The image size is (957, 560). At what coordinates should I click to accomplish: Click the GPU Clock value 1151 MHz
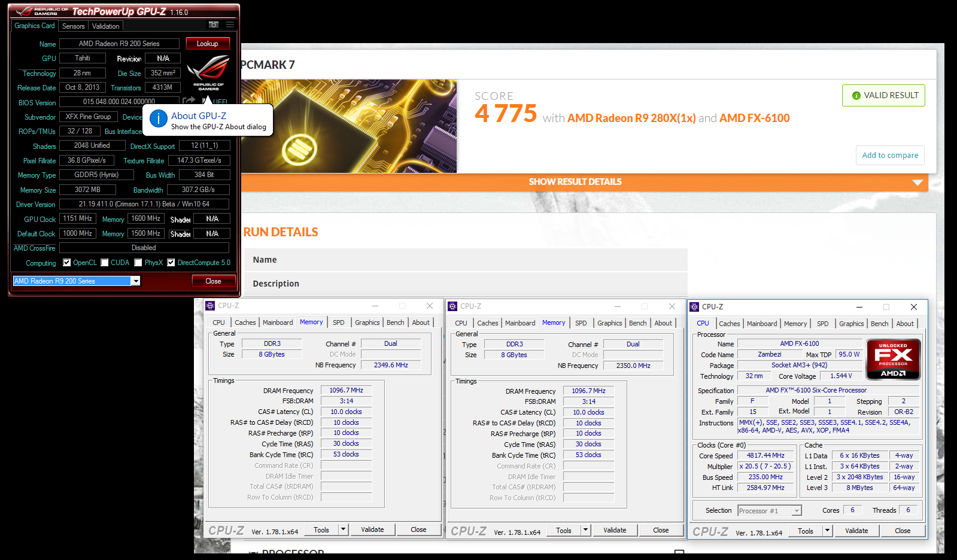(x=78, y=219)
